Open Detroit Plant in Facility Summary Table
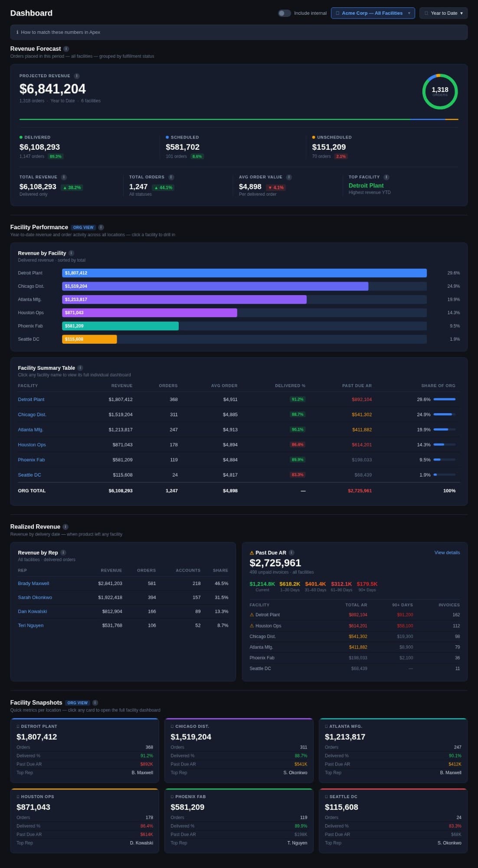 tap(31, 399)
